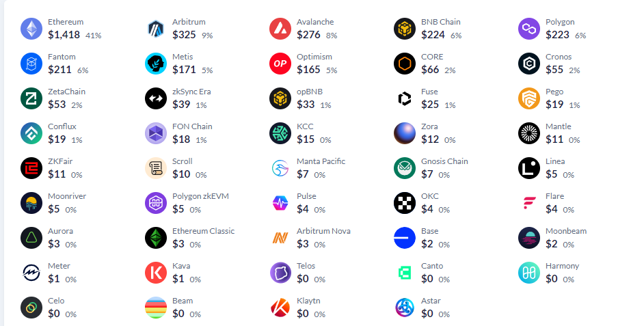Screen dimensions: 644x326
Task: Click the Moonbeam chain icon
Action: 529,238
